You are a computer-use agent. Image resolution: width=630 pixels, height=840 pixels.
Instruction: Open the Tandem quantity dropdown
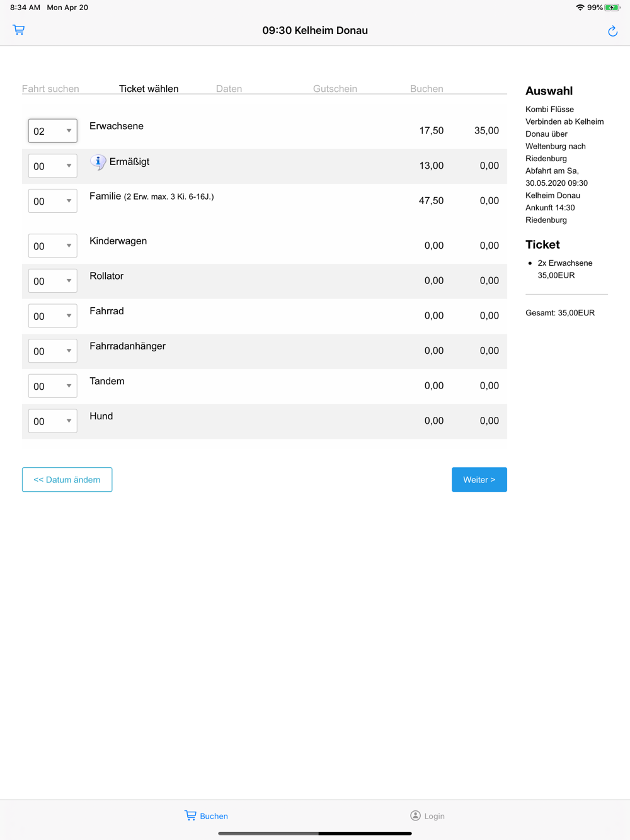[x=52, y=386]
